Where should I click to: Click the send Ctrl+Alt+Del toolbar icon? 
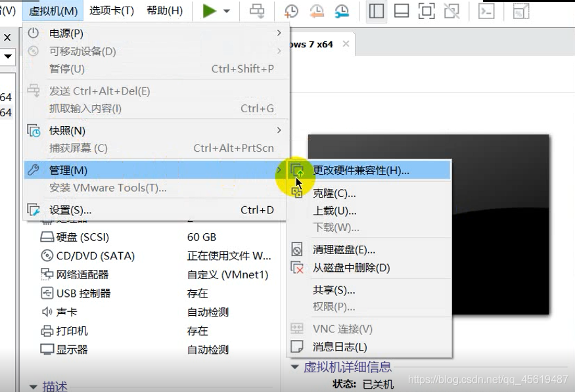click(x=257, y=11)
